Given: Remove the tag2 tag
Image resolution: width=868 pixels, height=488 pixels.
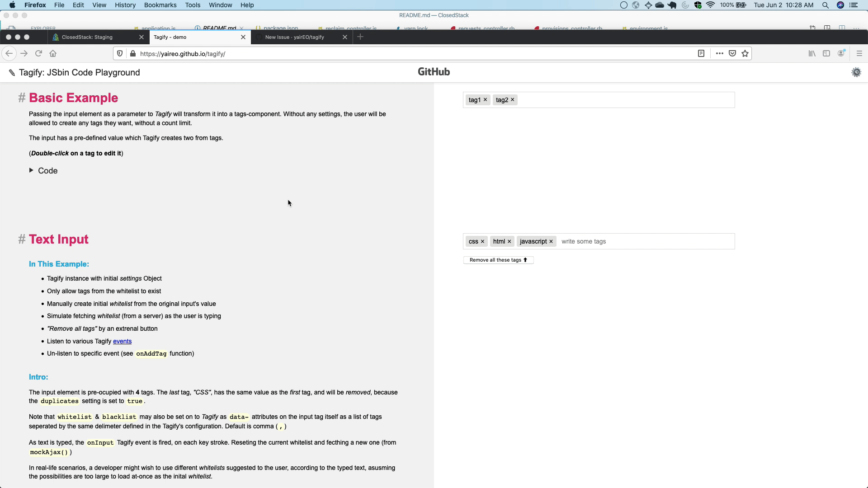Looking at the screenshot, I should 512,100.
